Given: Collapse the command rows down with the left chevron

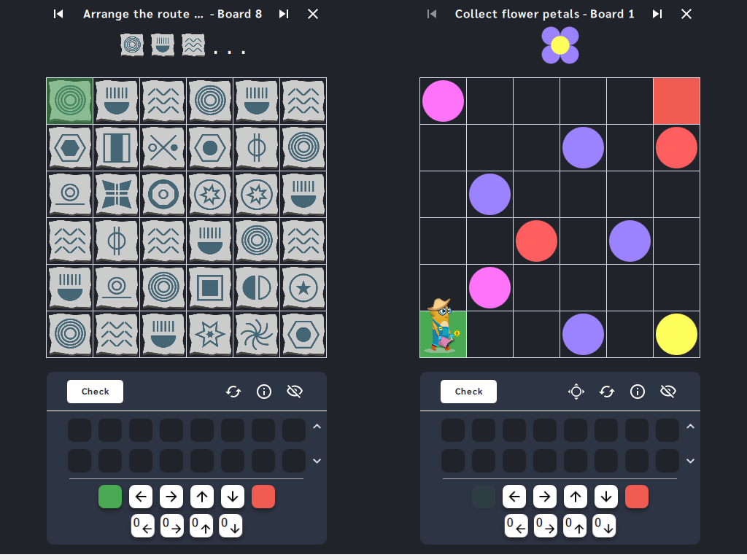Looking at the screenshot, I should pyautogui.click(x=317, y=461).
